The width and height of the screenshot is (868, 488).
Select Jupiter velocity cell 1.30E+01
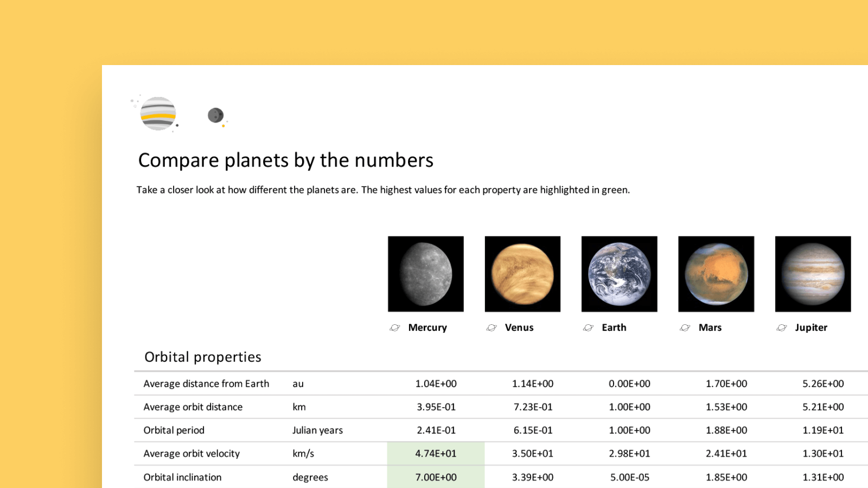[x=823, y=453]
